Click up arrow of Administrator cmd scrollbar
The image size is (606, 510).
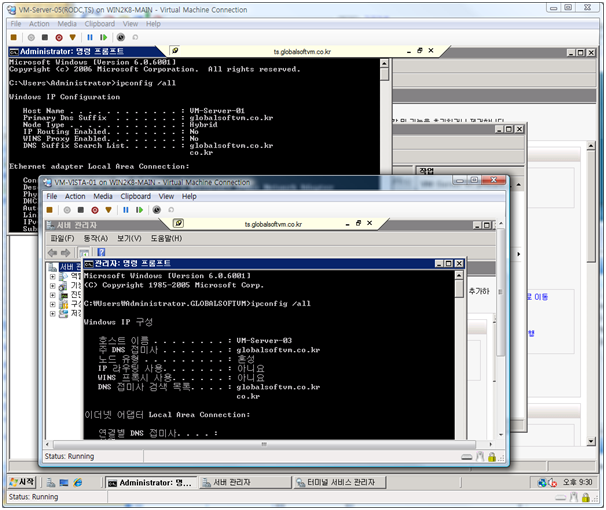click(384, 63)
